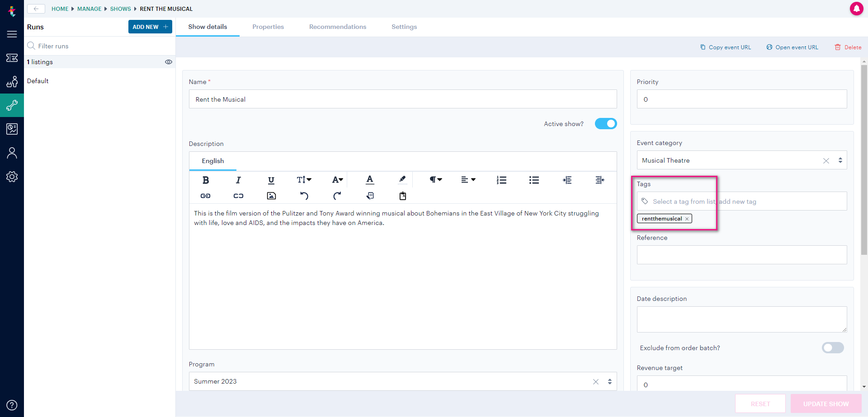Toggle Exclude from order batch switch

pos(833,348)
